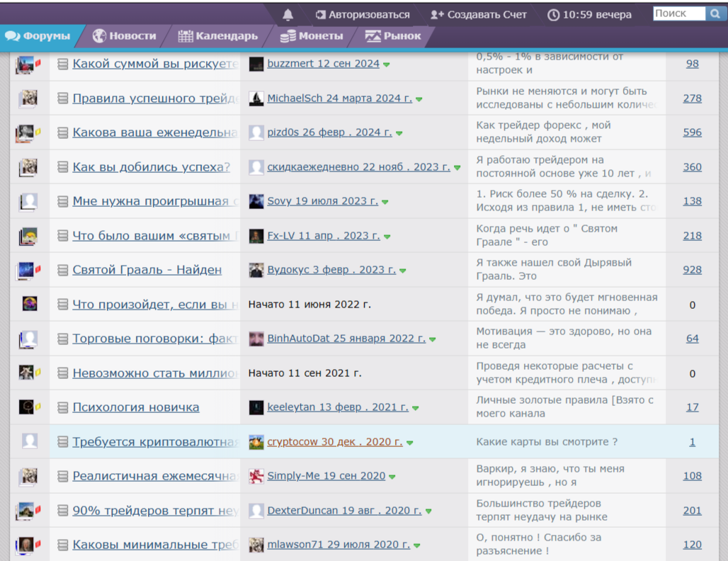This screenshot has width=728, height=561.
Task: Click buzzmert's small avatar
Action: 256,64
